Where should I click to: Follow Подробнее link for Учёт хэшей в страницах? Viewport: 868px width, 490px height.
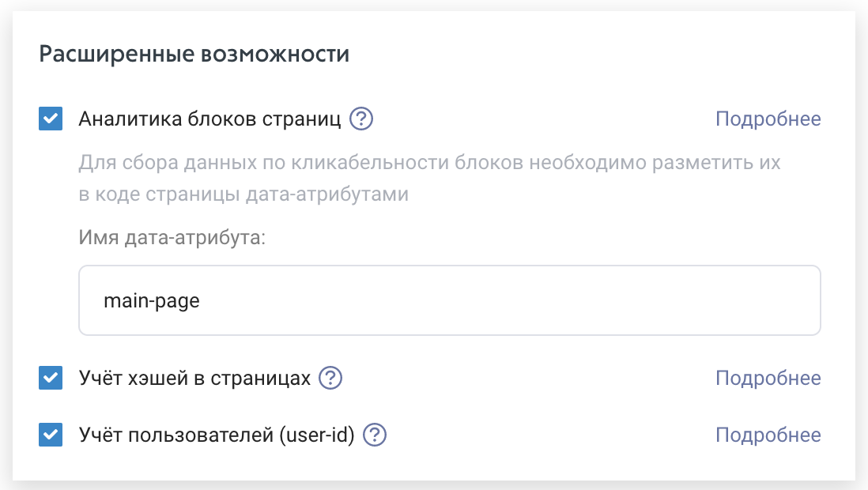click(x=768, y=378)
